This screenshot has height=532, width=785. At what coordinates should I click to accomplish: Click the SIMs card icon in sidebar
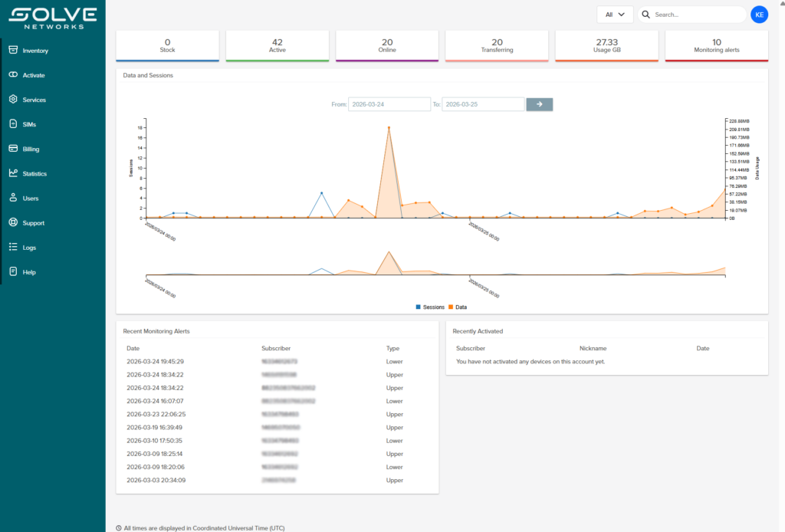[x=13, y=123]
